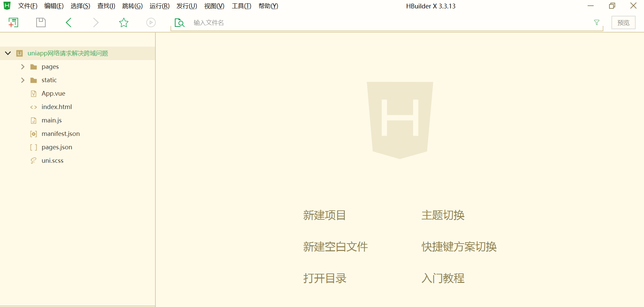Click the uniapp project icon
Image resolution: width=644 pixels, height=307 pixels.
19,53
